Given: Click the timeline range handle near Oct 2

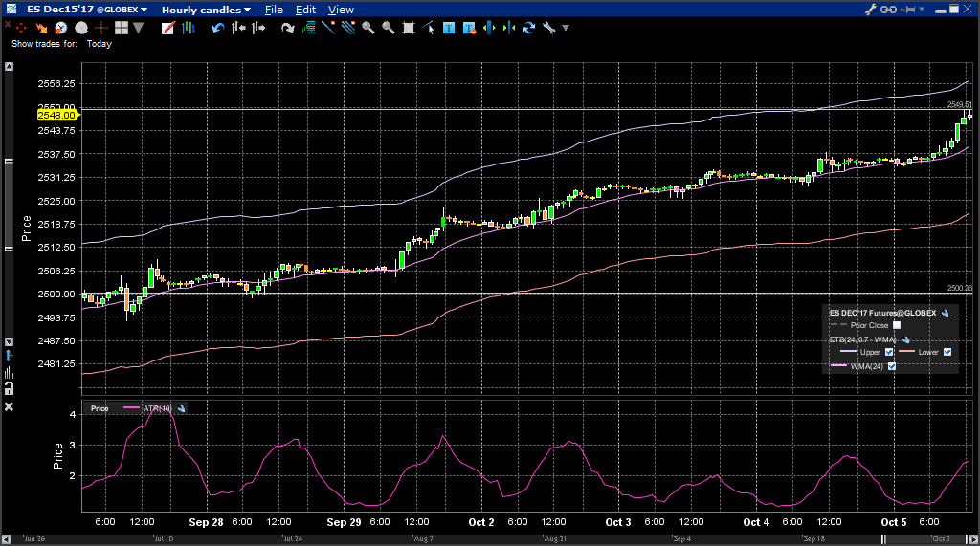Looking at the screenshot, I should (x=883, y=539).
